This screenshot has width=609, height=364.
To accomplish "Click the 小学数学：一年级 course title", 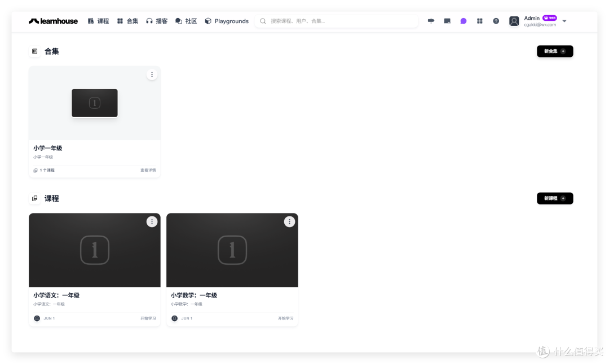I will click(x=194, y=295).
